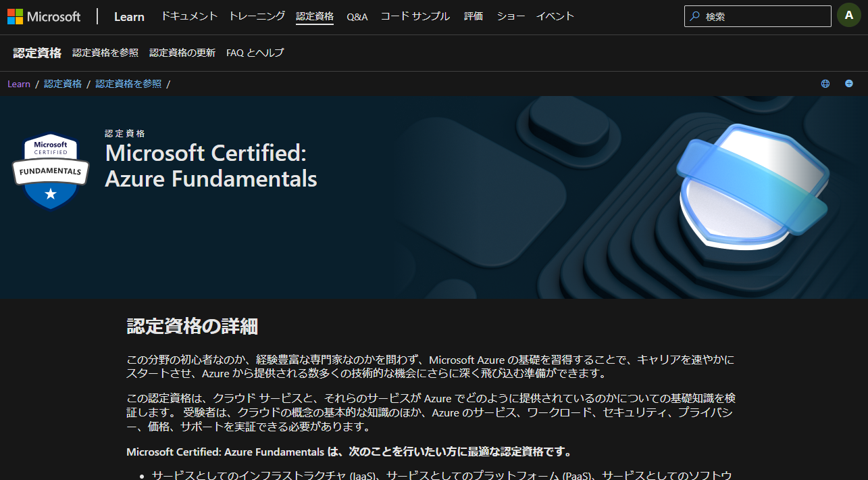Open the トレーニング menu
Viewport: 868px width, 480px height.
[257, 16]
